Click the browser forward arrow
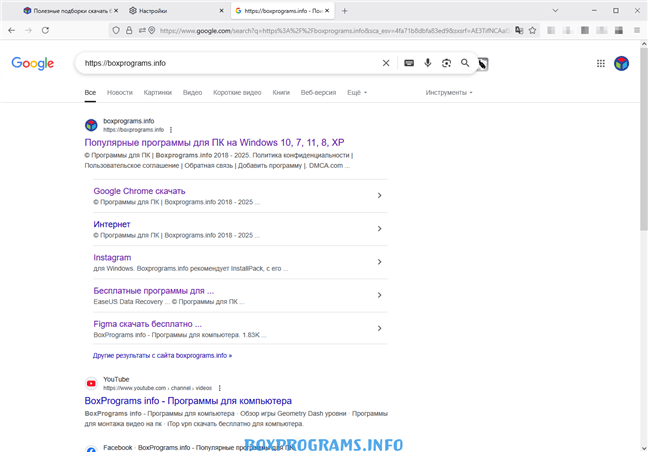Image resolution: width=648 pixels, height=452 pixels. [x=28, y=30]
